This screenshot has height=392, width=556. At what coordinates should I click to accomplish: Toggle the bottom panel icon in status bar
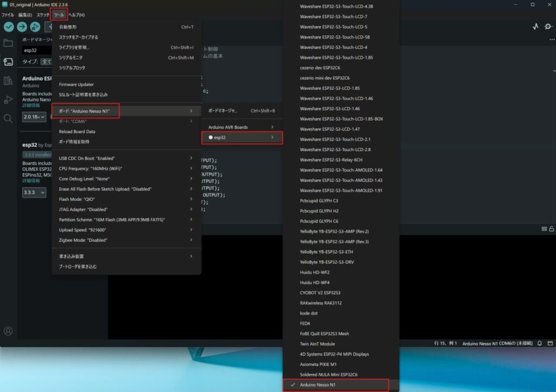(550, 344)
